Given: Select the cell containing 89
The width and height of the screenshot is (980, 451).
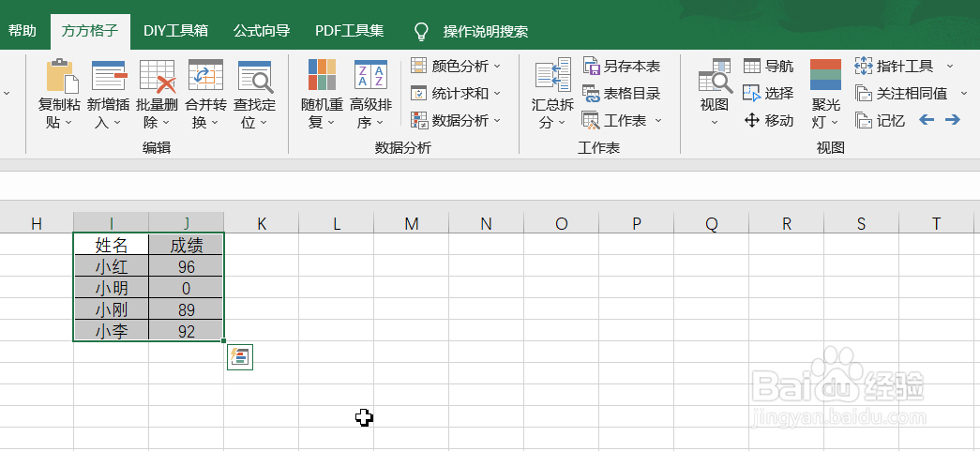Looking at the screenshot, I should tap(187, 309).
